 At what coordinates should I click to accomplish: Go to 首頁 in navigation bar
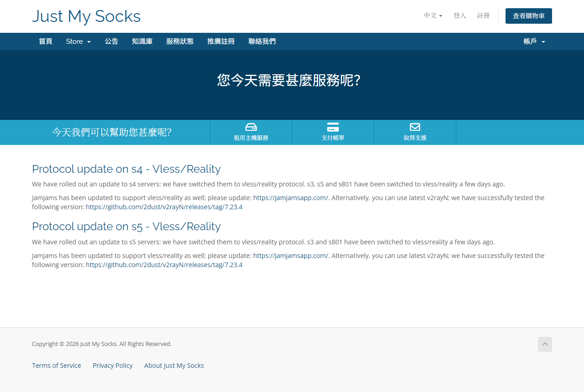pos(46,41)
